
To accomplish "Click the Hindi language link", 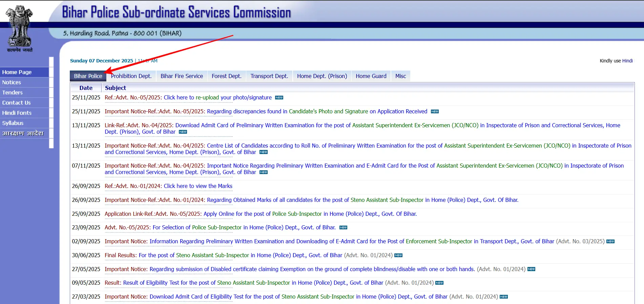I will coord(627,61).
